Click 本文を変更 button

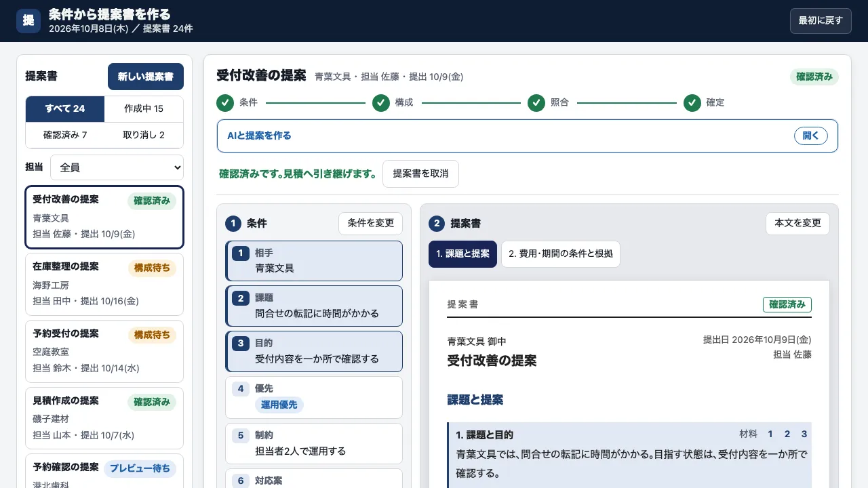click(797, 224)
